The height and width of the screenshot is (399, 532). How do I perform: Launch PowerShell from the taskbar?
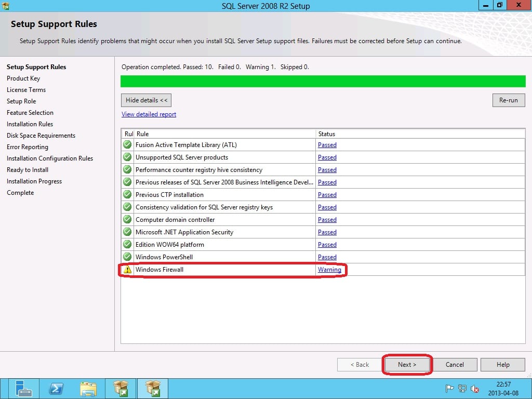pyautogui.click(x=56, y=389)
